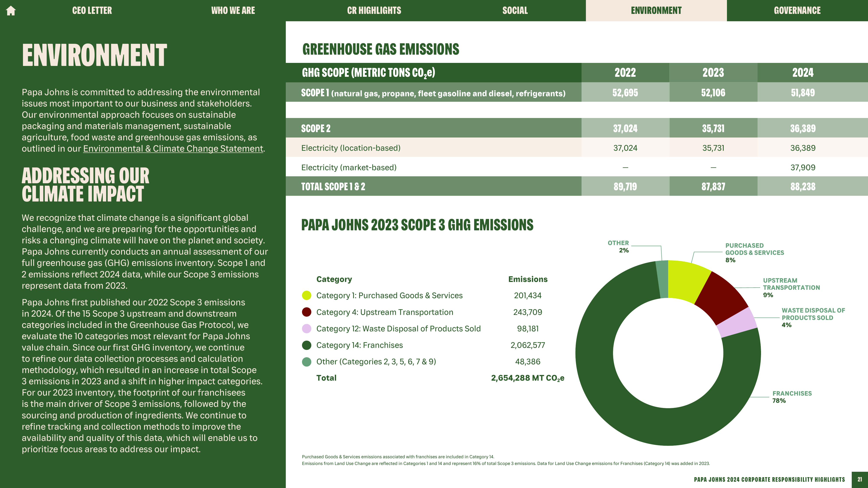
Task: Click the total 2,654,288 MT CO2e
Action: (x=528, y=378)
